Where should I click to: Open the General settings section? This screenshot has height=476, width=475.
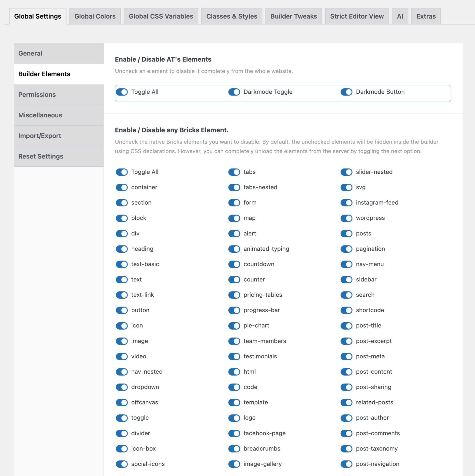coord(59,53)
